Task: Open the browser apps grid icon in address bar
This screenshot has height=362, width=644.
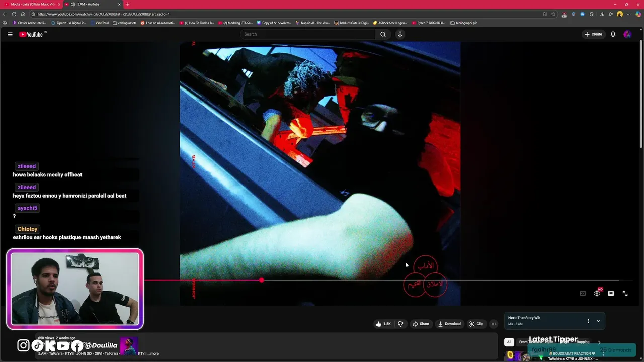Action: [x=545, y=14]
